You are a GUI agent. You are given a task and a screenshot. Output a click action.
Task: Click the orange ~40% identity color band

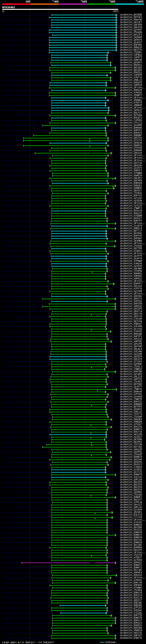(45, 4)
